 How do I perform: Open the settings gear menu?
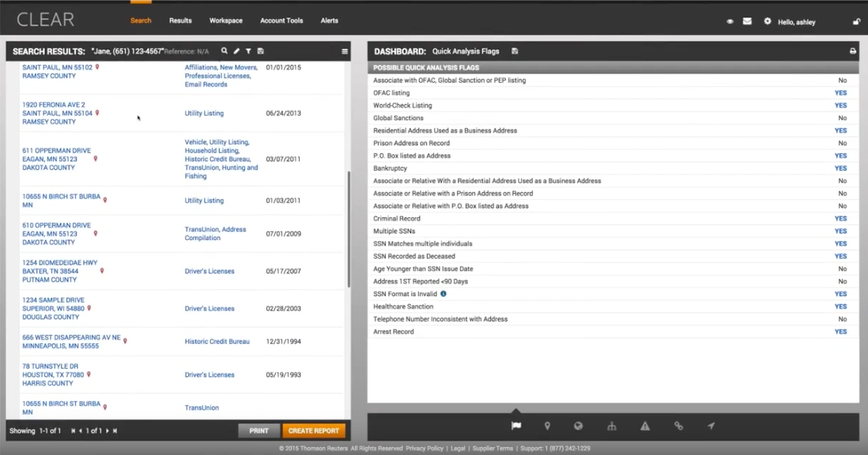(x=767, y=21)
